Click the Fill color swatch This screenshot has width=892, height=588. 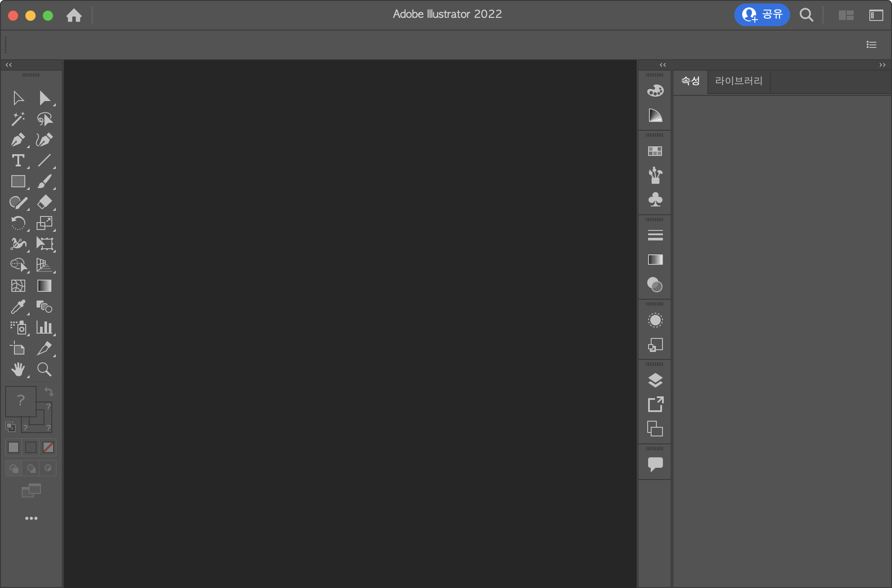pyautogui.click(x=20, y=401)
